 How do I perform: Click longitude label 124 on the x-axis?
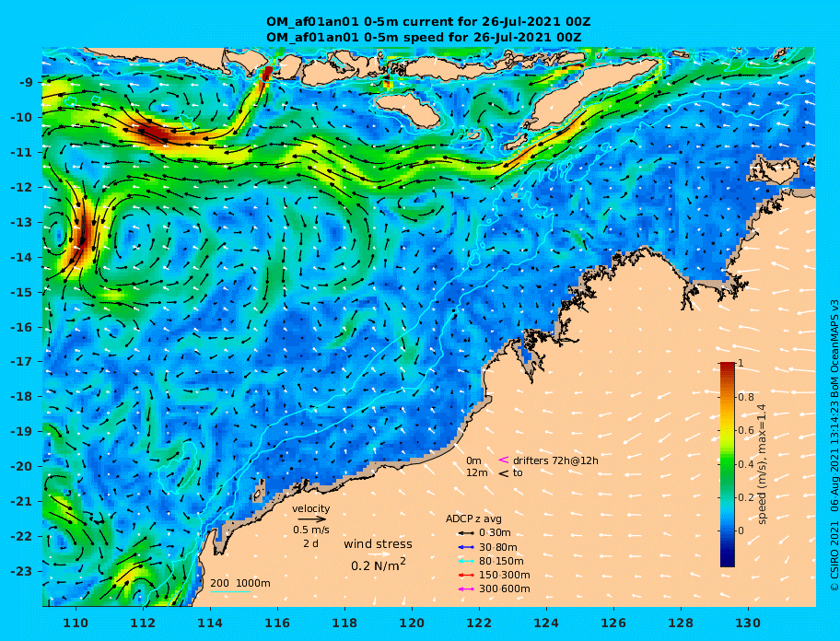(546, 623)
